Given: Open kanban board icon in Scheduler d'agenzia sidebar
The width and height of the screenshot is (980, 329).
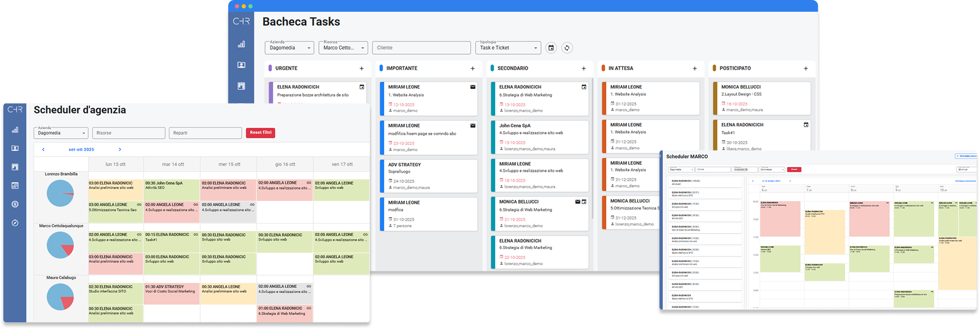Looking at the screenshot, I should tap(15, 167).
